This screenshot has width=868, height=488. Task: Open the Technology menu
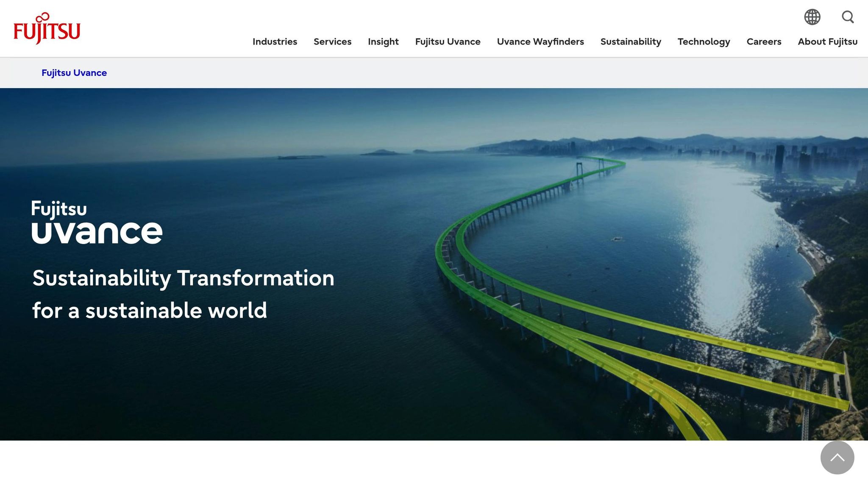pos(704,42)
